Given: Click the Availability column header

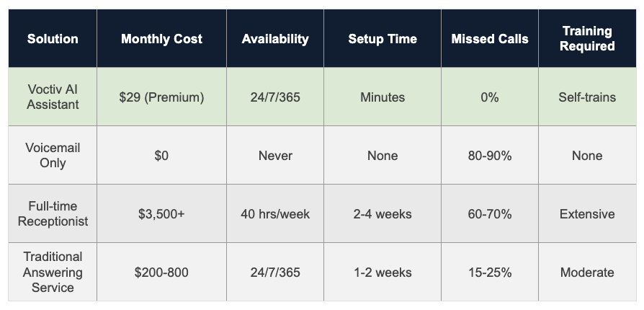Looking at the screenshot, I should click(x=275, y=39).
